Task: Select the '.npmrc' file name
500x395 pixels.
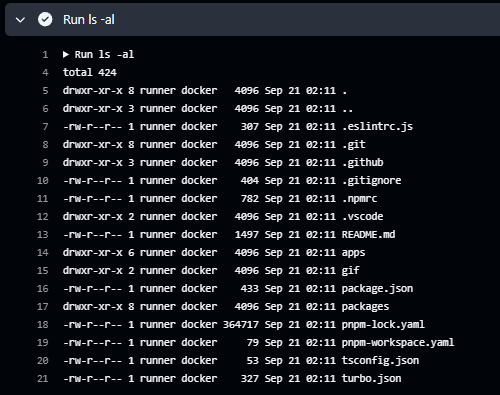Action: (360, 199)
